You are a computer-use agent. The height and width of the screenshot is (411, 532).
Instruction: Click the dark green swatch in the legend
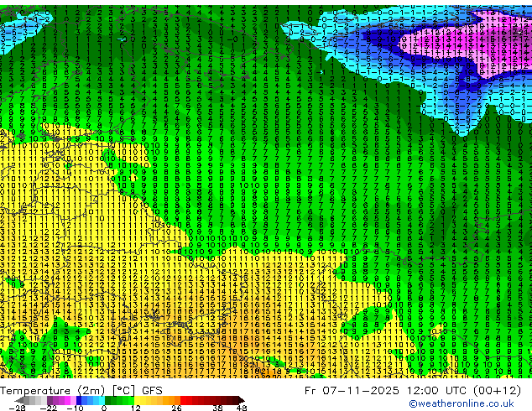(x=107, y=400)
